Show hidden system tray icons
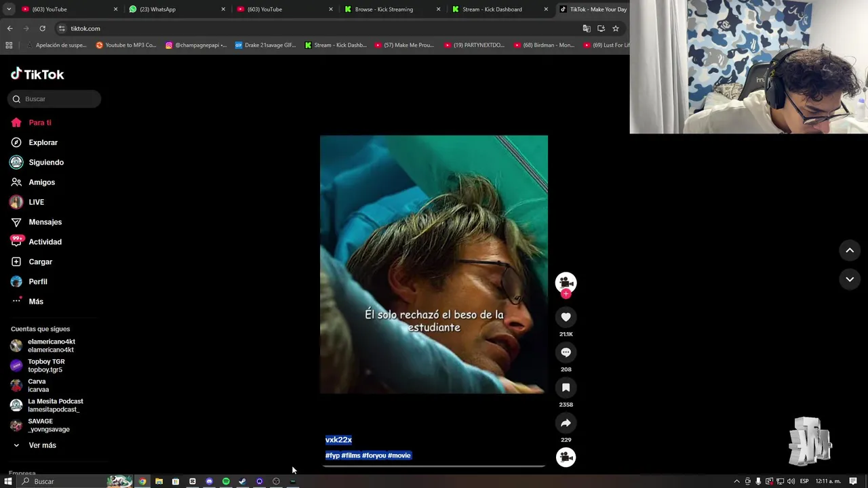Viewport: 868px width, 488px height. tap(736, 481)
